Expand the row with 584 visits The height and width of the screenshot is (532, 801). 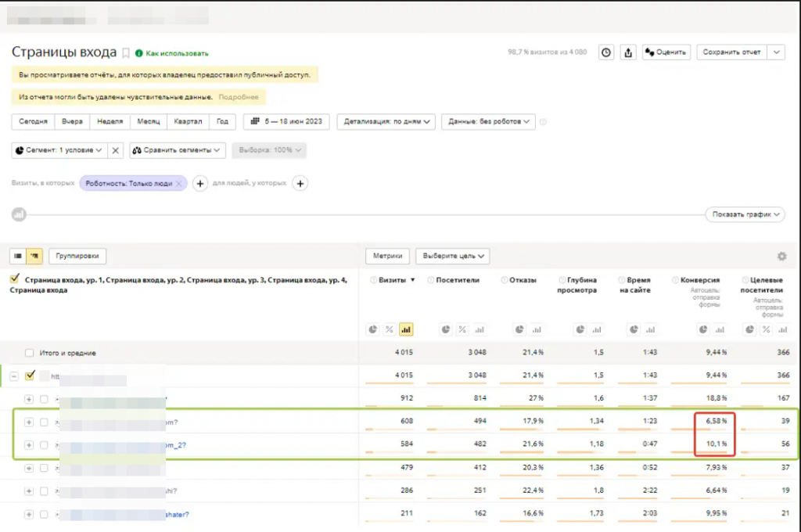click(29, 445)
